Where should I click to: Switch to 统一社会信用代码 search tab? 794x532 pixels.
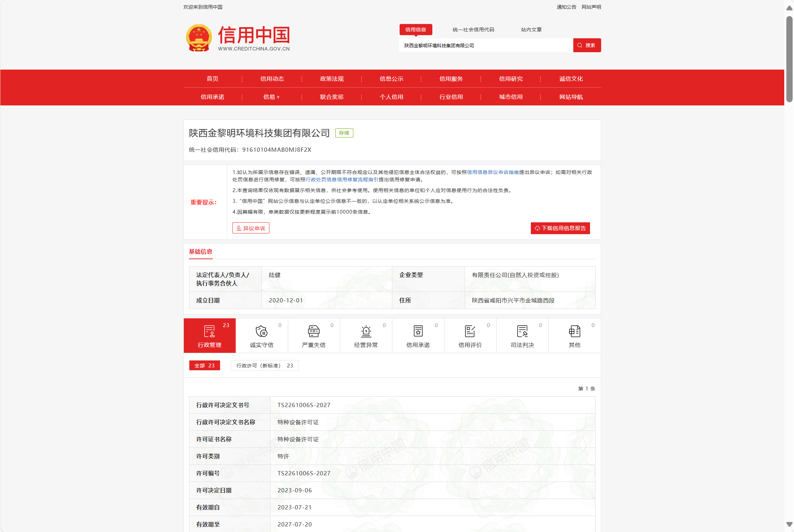[x=473, y=30]
